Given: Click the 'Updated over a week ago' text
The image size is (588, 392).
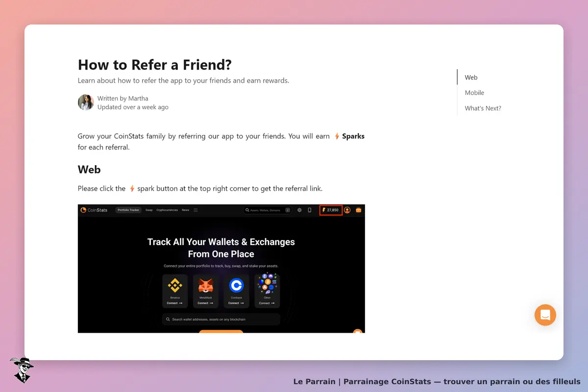Looking at the screenshot, I should click(133, 107).
